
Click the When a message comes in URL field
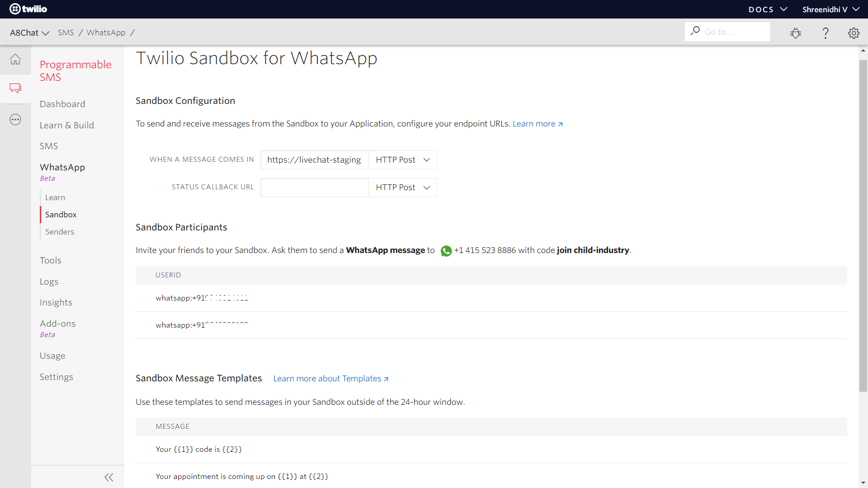pos(314,160)
